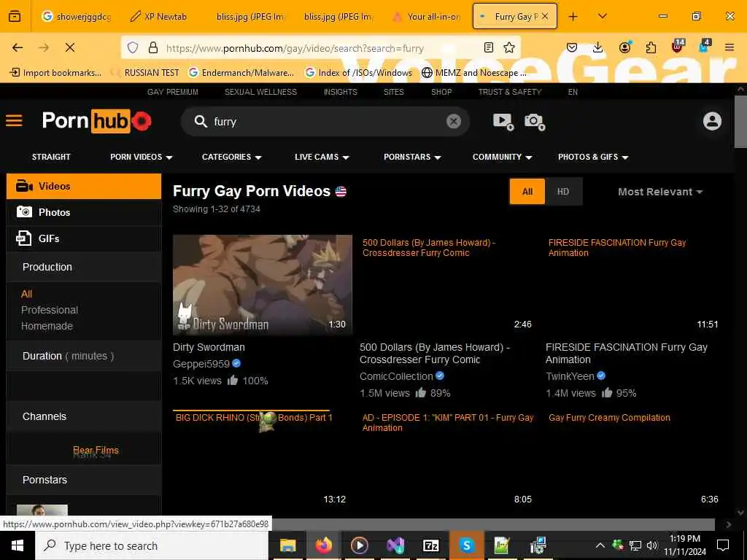Open the volume control in system tray
The height and width of the screenshot is (560, 747).
coord(652,545)
